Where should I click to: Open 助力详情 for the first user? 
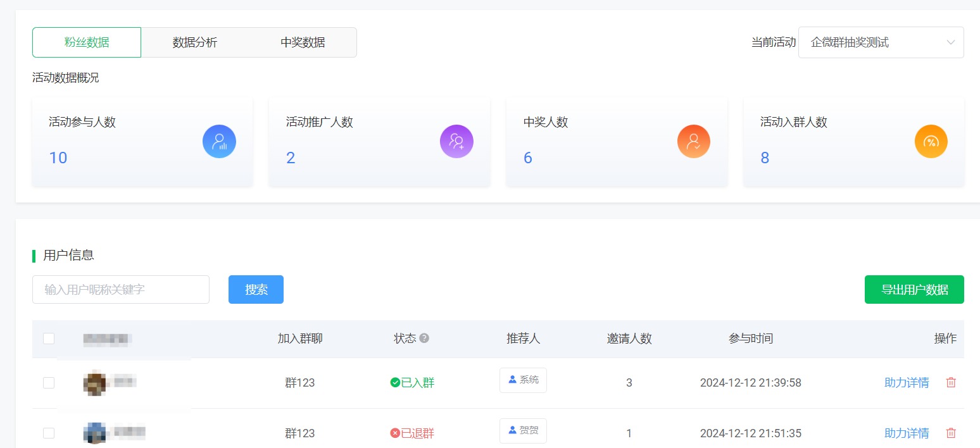click(x=907, y=382)
